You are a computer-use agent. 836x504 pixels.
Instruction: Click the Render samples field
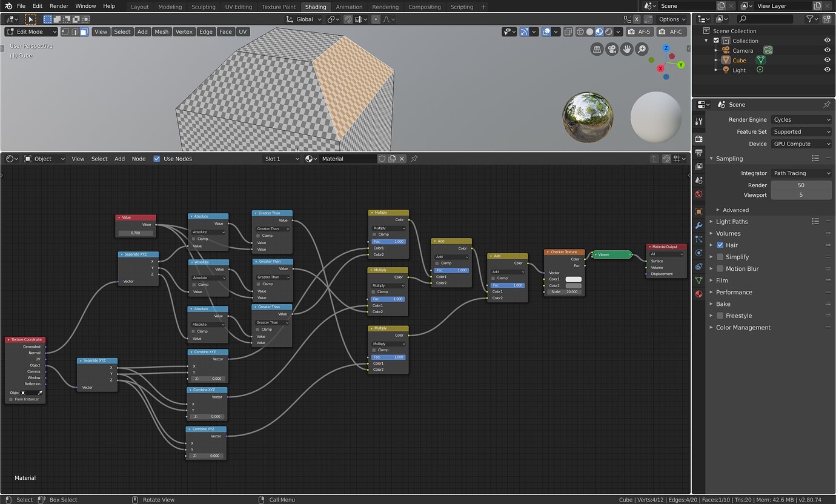point(801,185)
